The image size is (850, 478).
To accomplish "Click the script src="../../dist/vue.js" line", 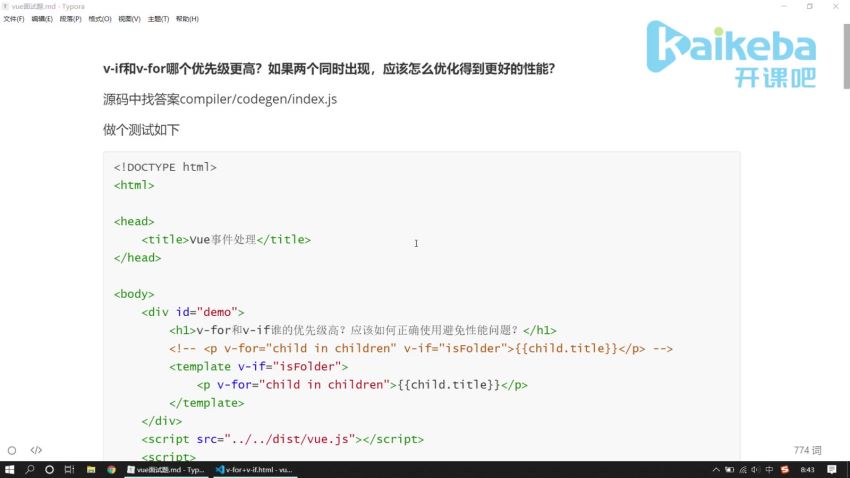I will coord(282,440).
